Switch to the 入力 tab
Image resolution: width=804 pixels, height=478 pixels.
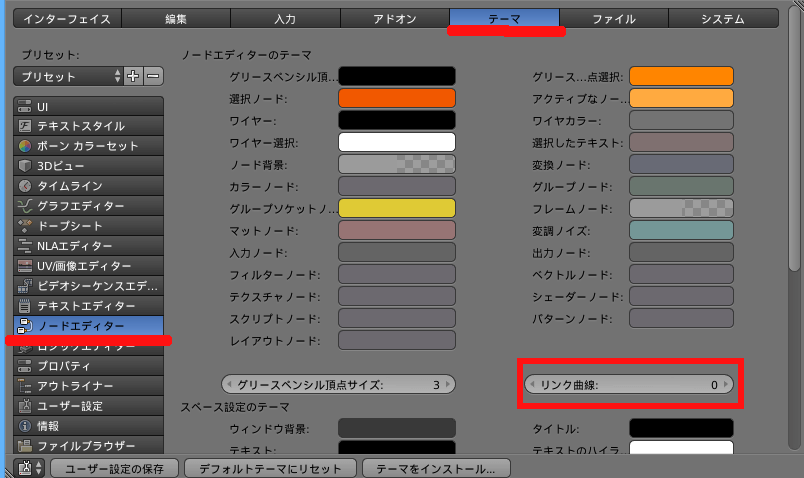tap(285, 19)
